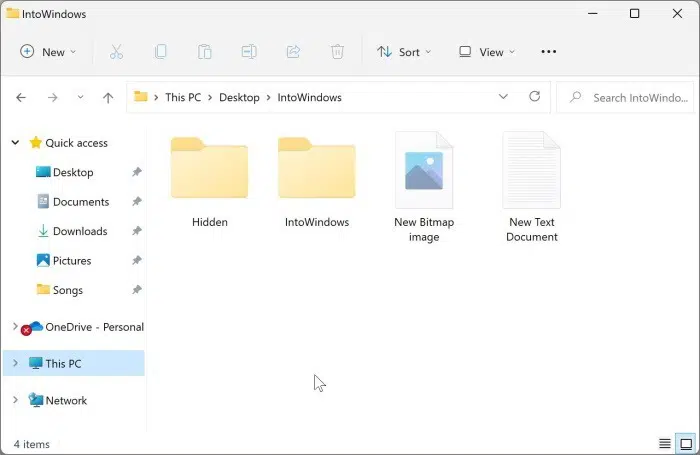Switch to details list view icon

(x=665, y=443)
